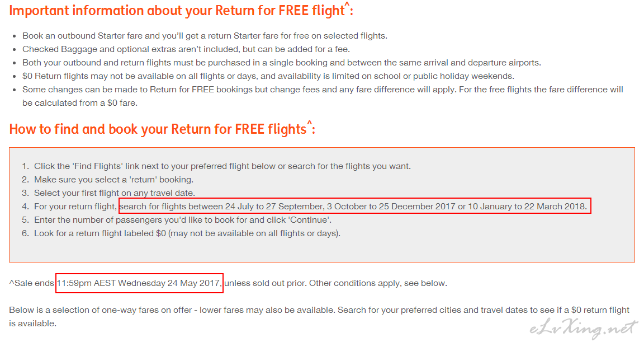The width and height of the screenshot is (644, 347).
Task: Click the red-boxed return flight date ranges
Action: [x=355, y=206]
